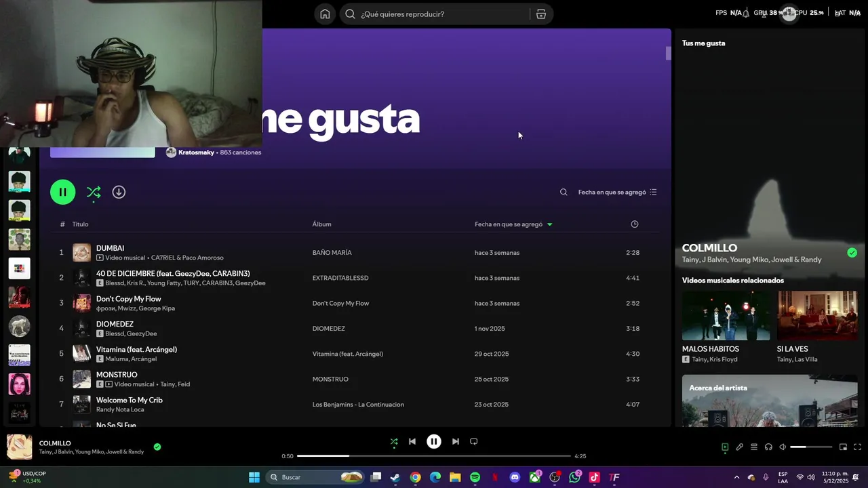Open the album EXTRADITABLESSD
Image resolution: width=868 pixels, height=488 pixels.
click(x=340, y=278)
